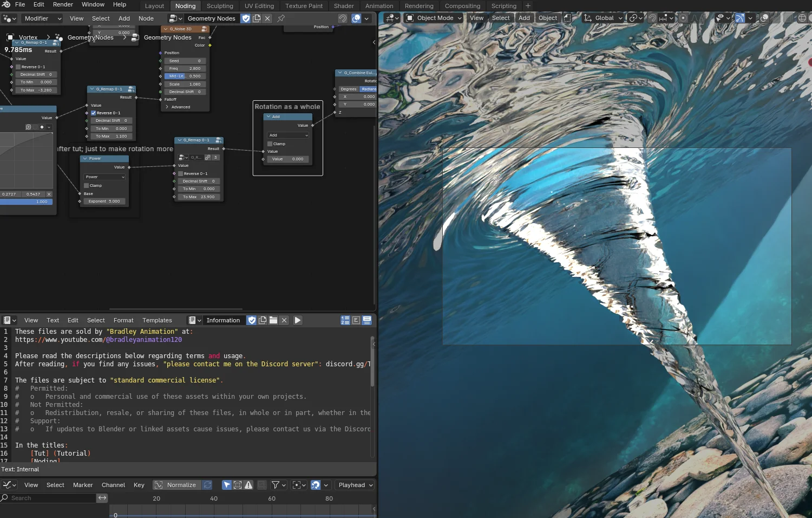Image resolution: width=812 pixels, height=518 pixels.
Task: Open the Bradley Animation YouTube link
Action: coord(99,340)
